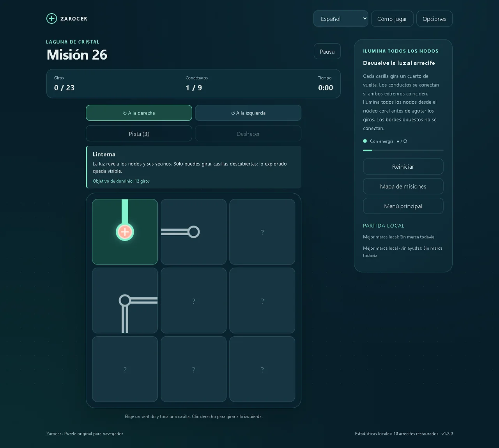Viewport: 499px width, 448px height.
Task: Select the hidden tile in the top-right corner
Action: (262, 232)
